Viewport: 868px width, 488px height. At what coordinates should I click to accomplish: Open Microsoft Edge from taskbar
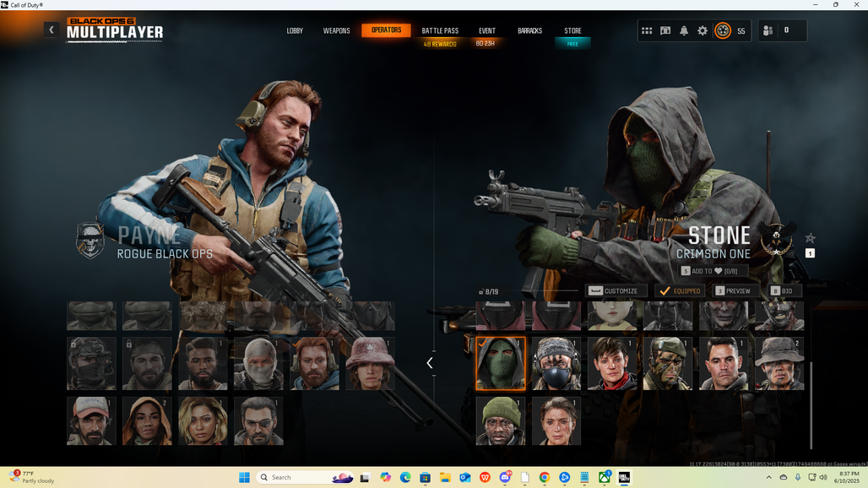pyautogui.click(x=405, y=478)
